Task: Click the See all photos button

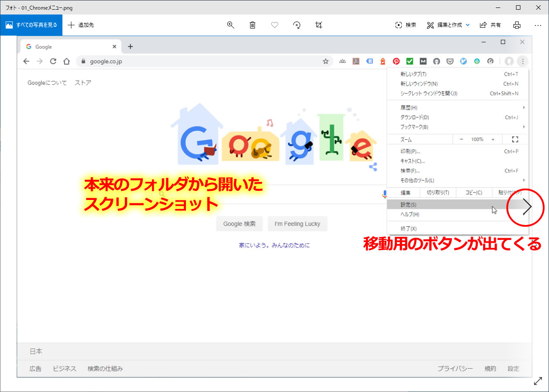Action: tap(31, 25)
